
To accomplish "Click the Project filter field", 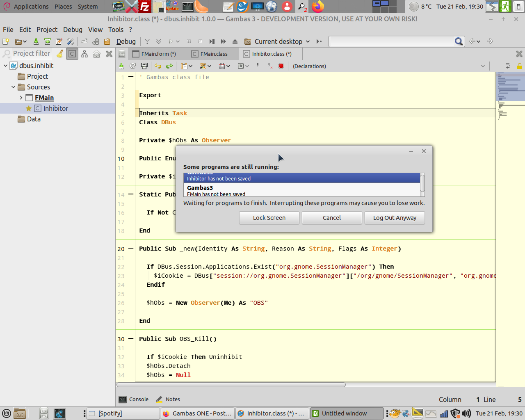I will [x=32, y=54].
